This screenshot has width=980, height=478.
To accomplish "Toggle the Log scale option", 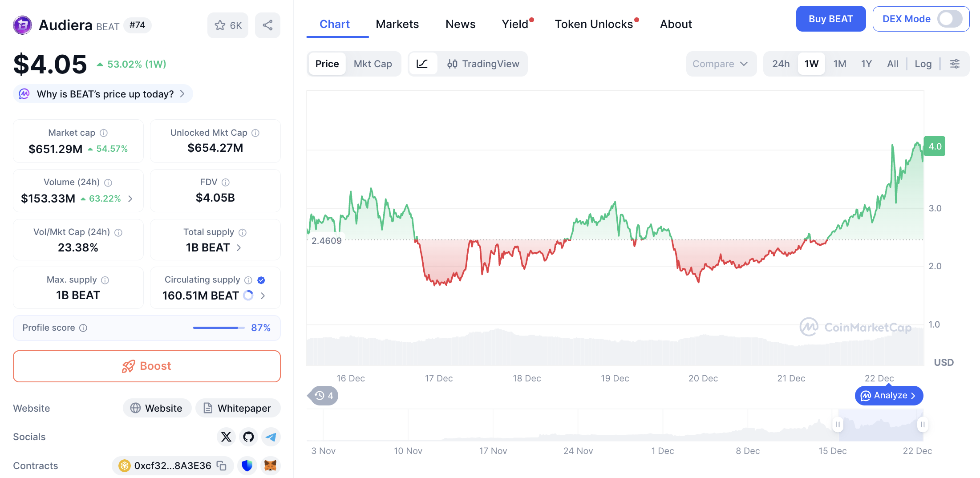I will point(923,64).
